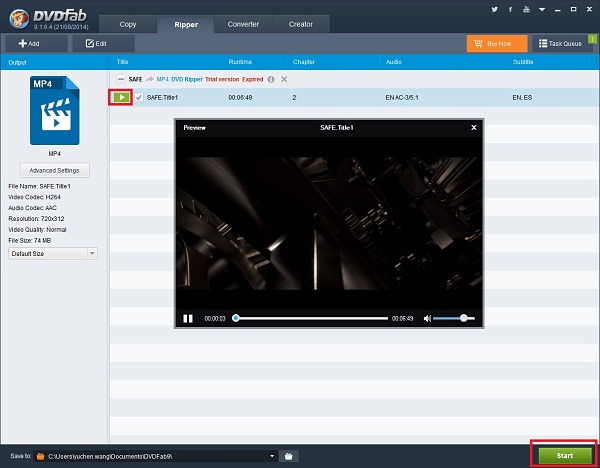Uncheck the SAFE.Title1 checkbox

click(x=139, y=97)
